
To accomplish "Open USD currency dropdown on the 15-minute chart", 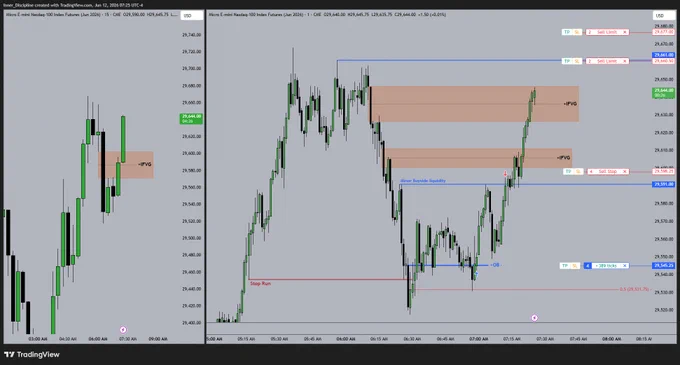I will point(191,16).
